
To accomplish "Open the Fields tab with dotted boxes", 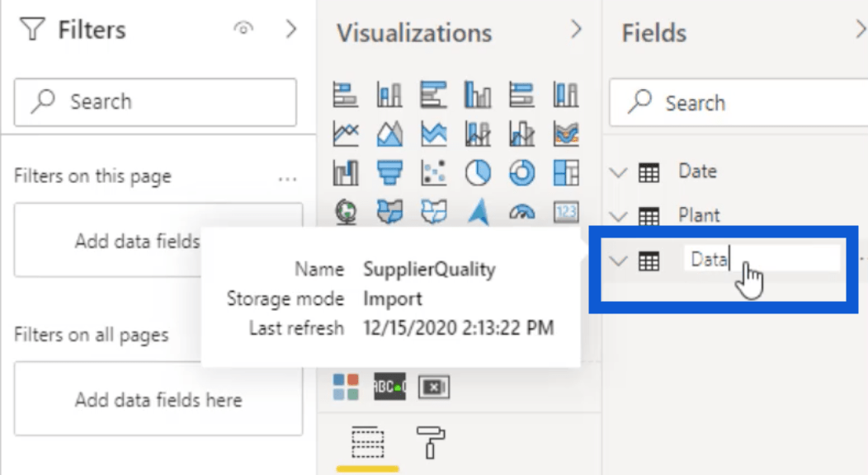I will coord(367,443).
